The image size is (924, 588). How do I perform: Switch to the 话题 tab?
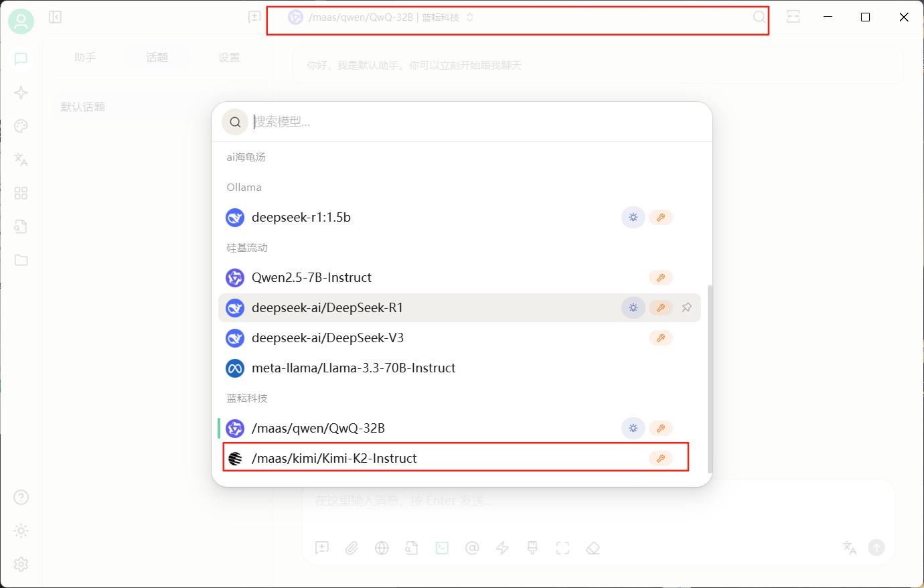(x=157, y=58)
